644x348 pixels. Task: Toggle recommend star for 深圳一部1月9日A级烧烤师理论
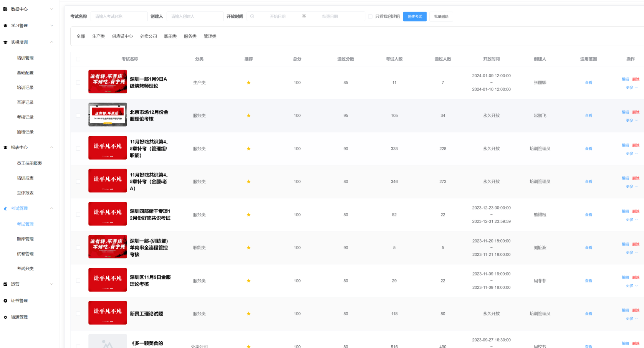click(x=248, y=82)
